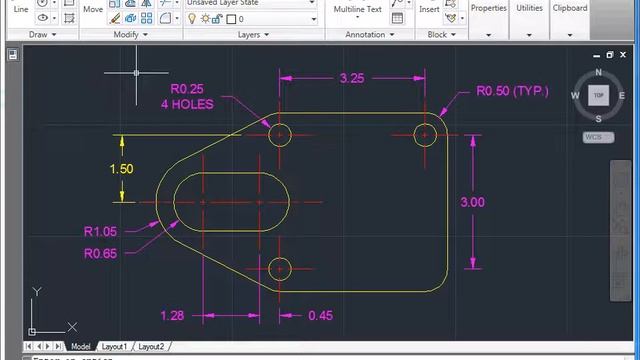
Task: Select the R0.65 radius label
Action: pos(100,254)
